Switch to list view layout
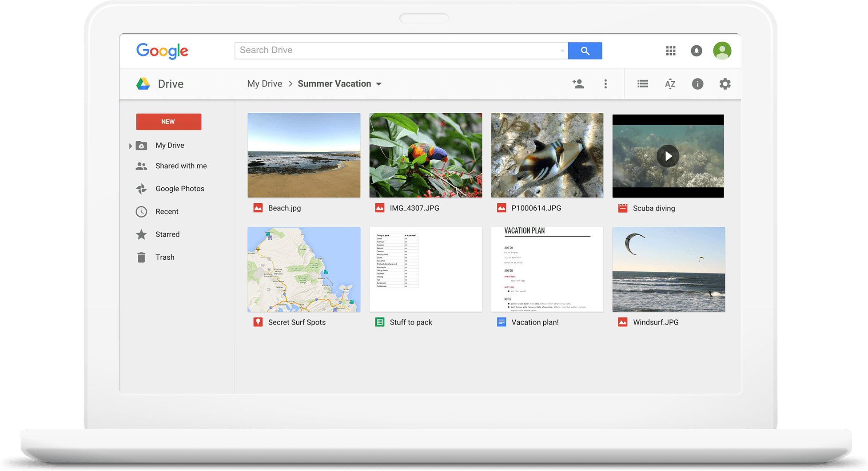 [643, 84]
